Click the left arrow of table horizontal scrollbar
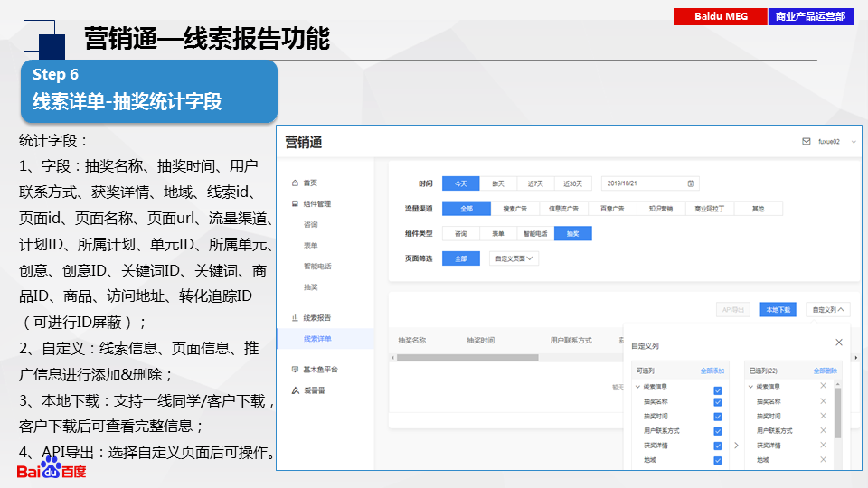Screen dimensions: 868x488 click(x=393, y=358)
